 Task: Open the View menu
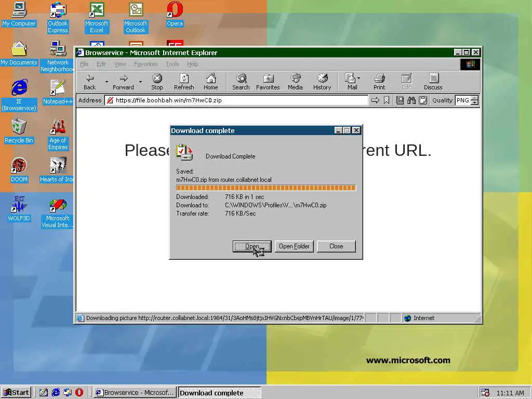[120, 64]
